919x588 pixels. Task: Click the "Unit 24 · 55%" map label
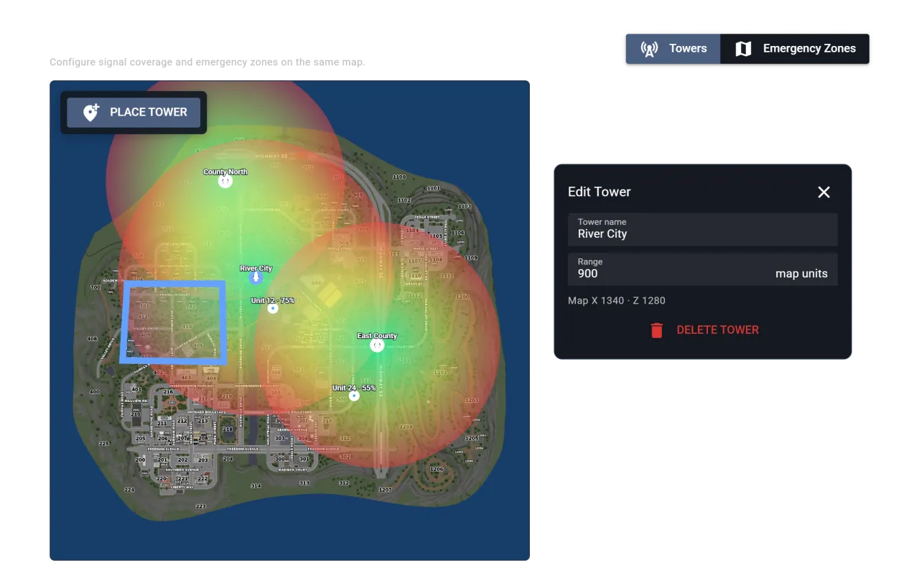(354, 388)
